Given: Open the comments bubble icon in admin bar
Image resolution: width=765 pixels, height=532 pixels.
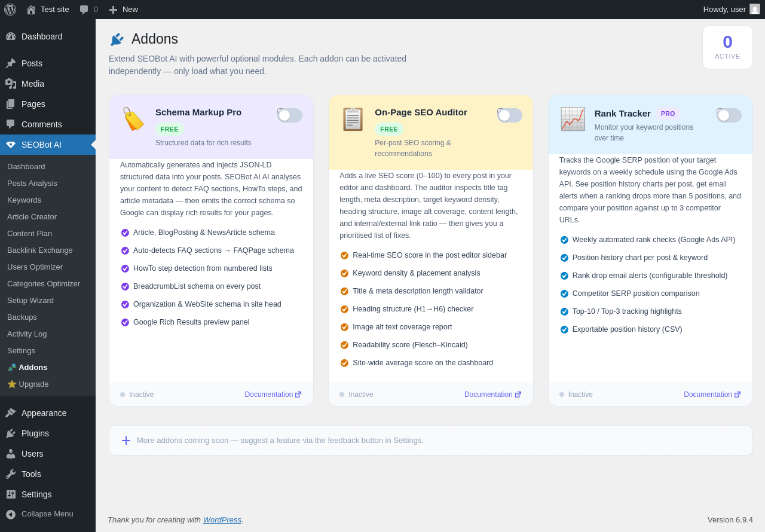Looking at the screenshot, I should (84, 10).
